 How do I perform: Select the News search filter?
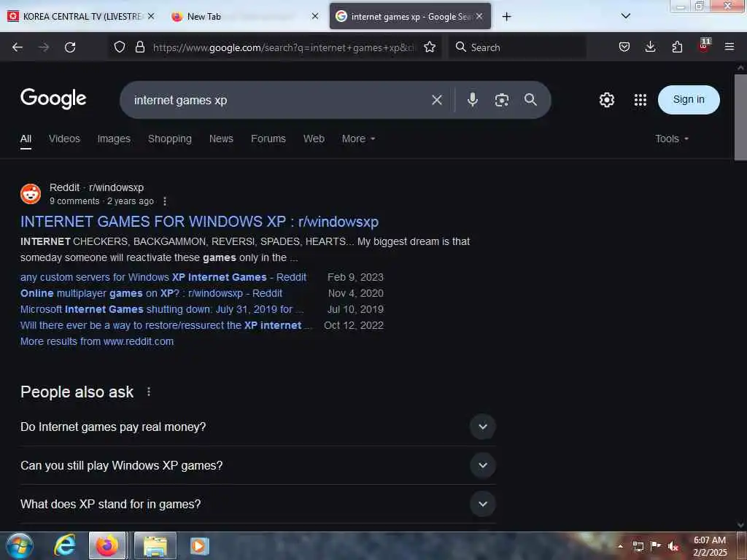[221, 139]
